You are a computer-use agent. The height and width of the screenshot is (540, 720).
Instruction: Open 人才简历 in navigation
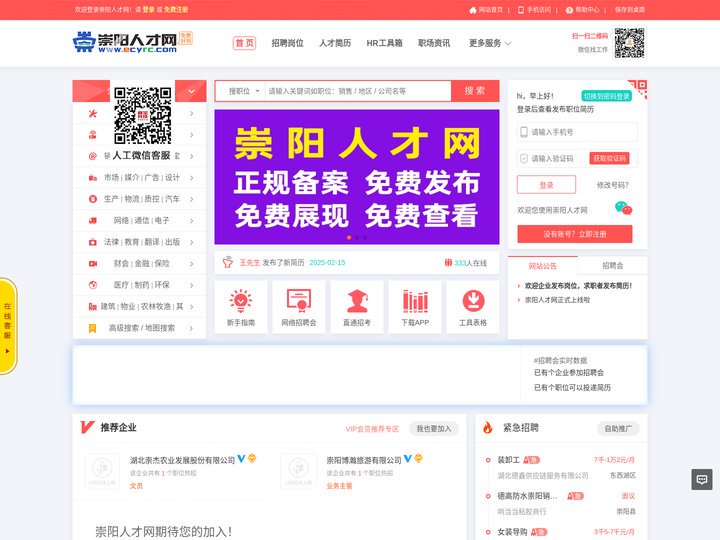click(x=335, y=43)
